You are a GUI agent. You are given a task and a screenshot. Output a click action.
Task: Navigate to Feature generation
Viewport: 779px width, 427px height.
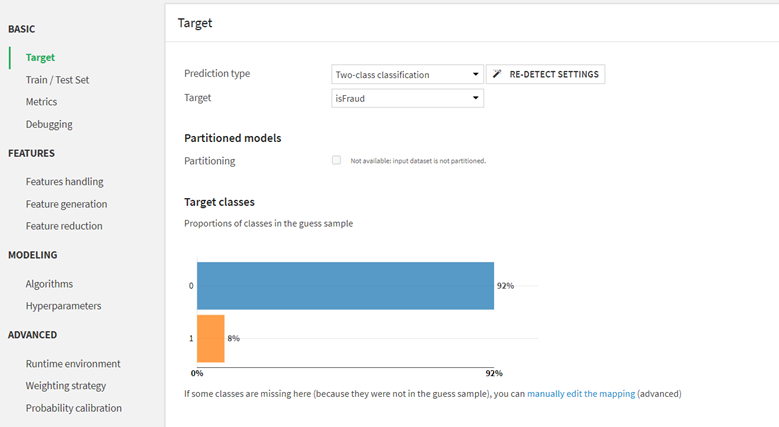[x=66, y=204]
